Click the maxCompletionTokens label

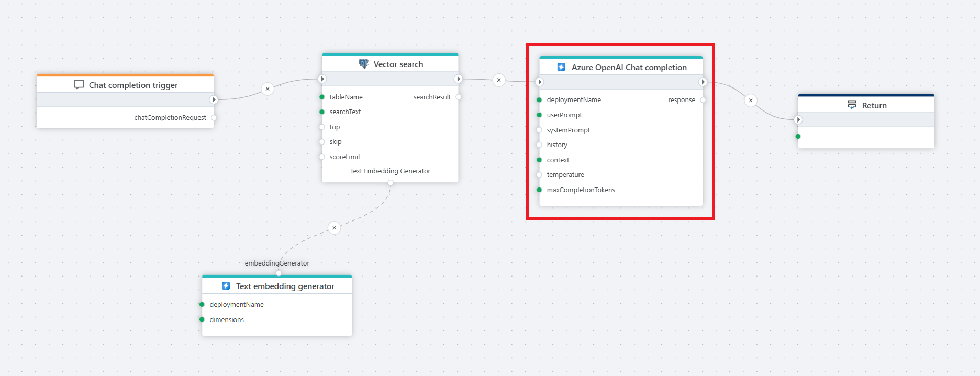(x=581, y=190)
